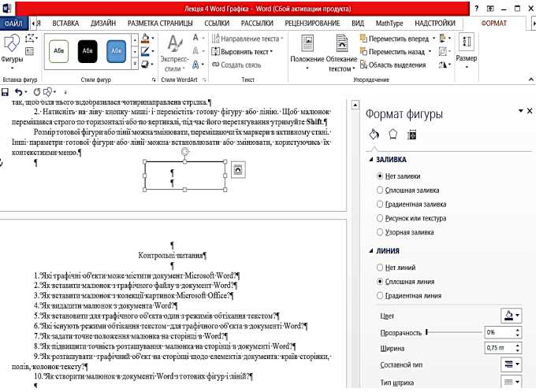This screenshot has height=392, width=543.
Task: Apply the blue filled Абв shape style
Action: click(x=117, y=51)
